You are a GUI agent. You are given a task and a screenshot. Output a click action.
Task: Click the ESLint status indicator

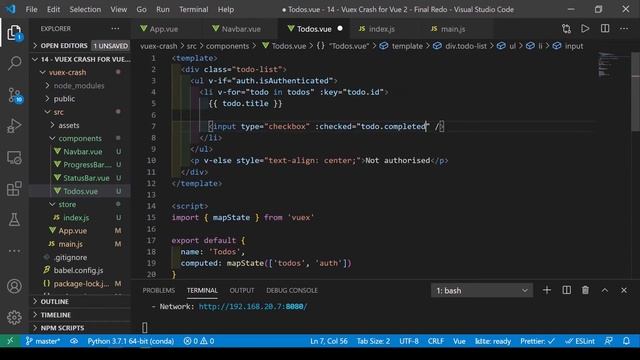point(580,341)
